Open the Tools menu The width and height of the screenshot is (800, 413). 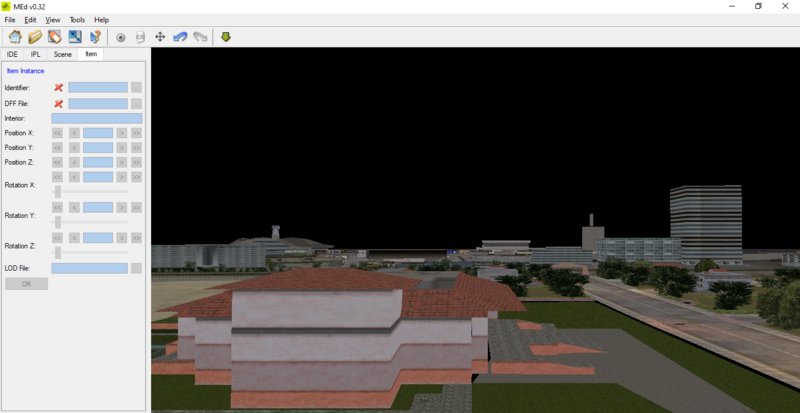point(77,20)
